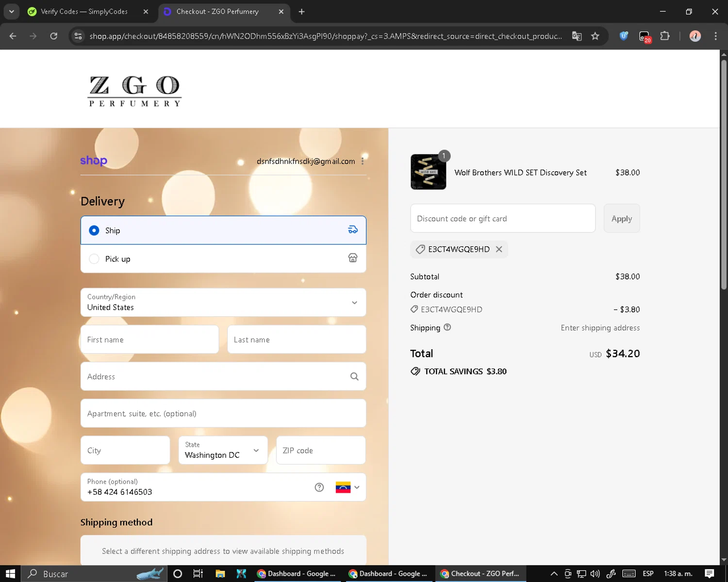
Task: Close the Verify Codes — SimplyCodes tab
Action: tap(146, 12)
